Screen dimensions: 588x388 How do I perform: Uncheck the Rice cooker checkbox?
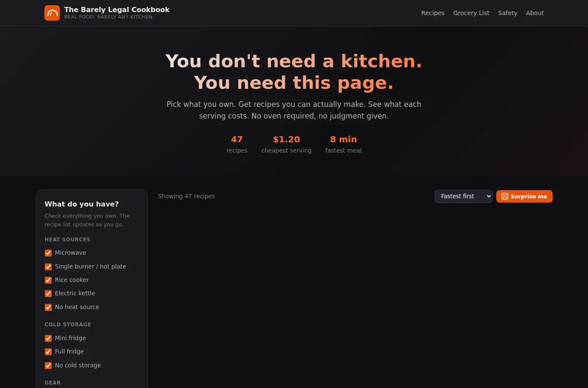(x=48, y=280)
